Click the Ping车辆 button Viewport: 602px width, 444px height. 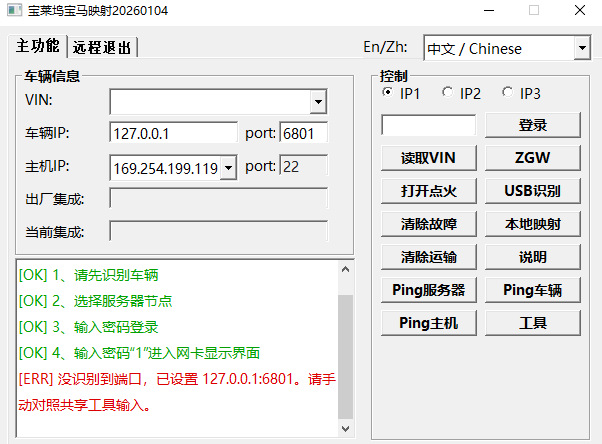tap(533, 290)
